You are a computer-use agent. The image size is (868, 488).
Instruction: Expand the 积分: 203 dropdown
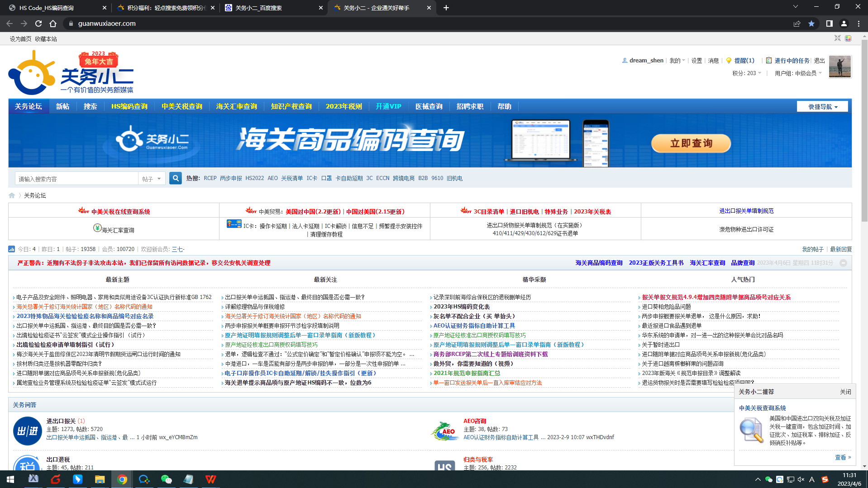(747, 73)
